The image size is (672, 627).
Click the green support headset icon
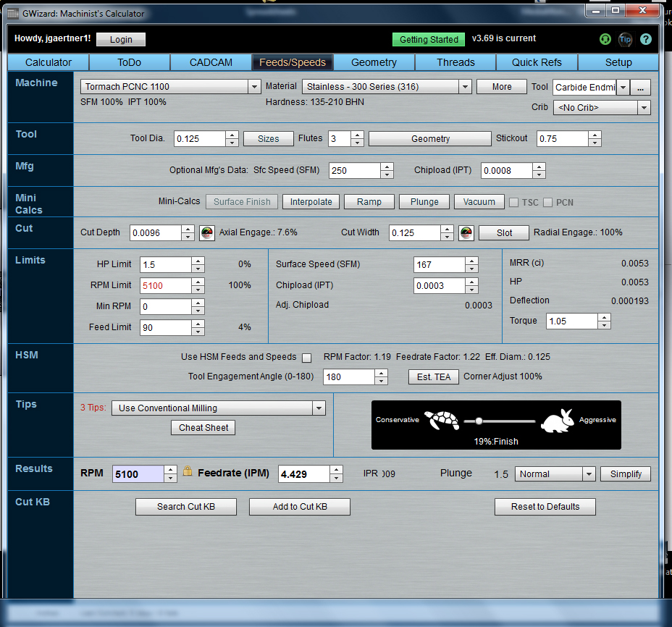[604, 39]
